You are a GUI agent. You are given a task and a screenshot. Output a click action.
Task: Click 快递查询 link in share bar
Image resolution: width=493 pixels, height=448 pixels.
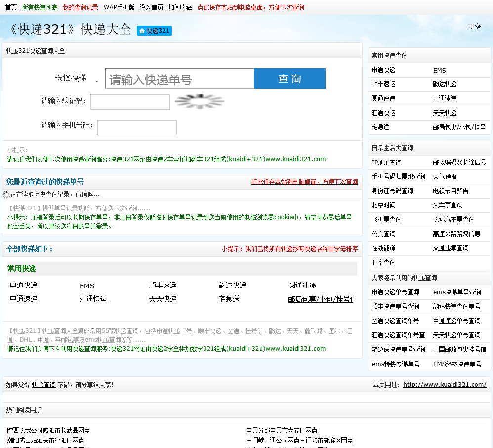tap(43, 385)
